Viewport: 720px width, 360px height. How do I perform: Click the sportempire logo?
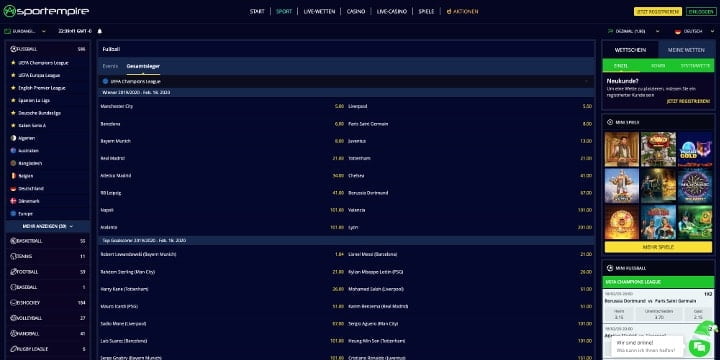point(46,11)
